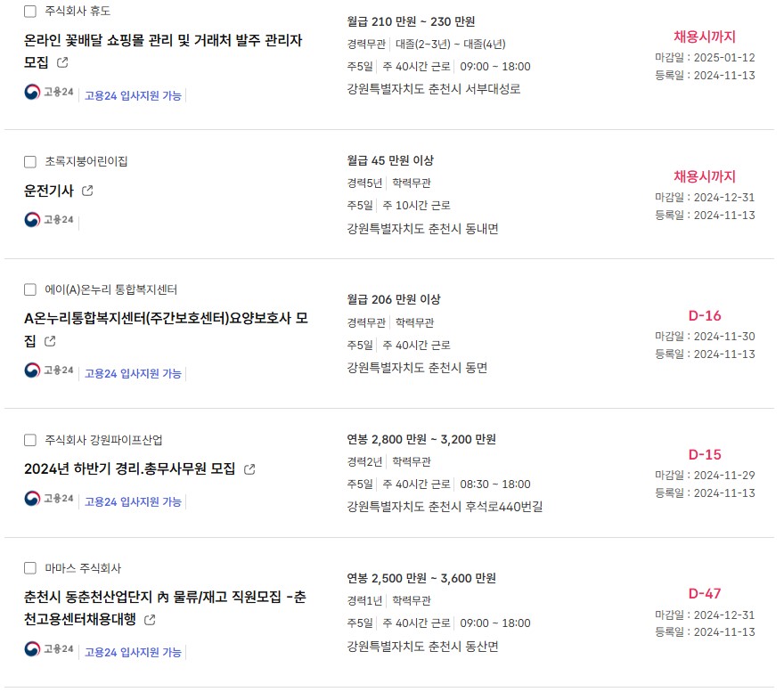Click external link icon beside 경리.총무사무원 모집

(x=249, y=469)
